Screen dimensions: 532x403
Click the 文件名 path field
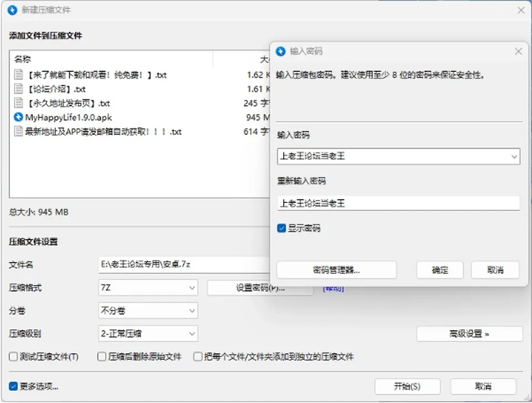pyautogui.click(x=185, y=264)
